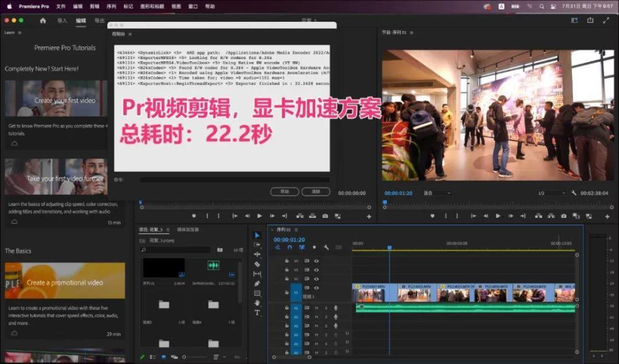Toggle lock on video track V3
619x364 pixels.
pos(287,270)
